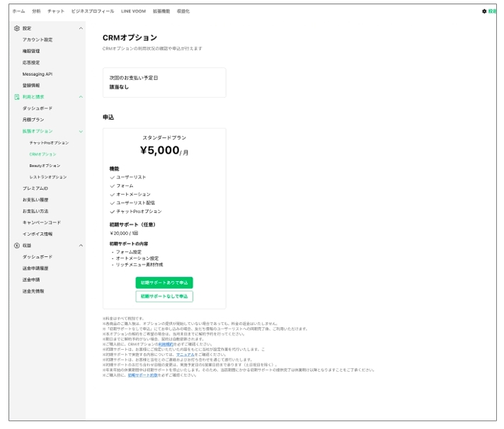Image resolution: width=504 pixels, height=429 pixels.
Task: Click the 利用と請求 billing icon in the sidebar
Action: [x=17, y=97]
